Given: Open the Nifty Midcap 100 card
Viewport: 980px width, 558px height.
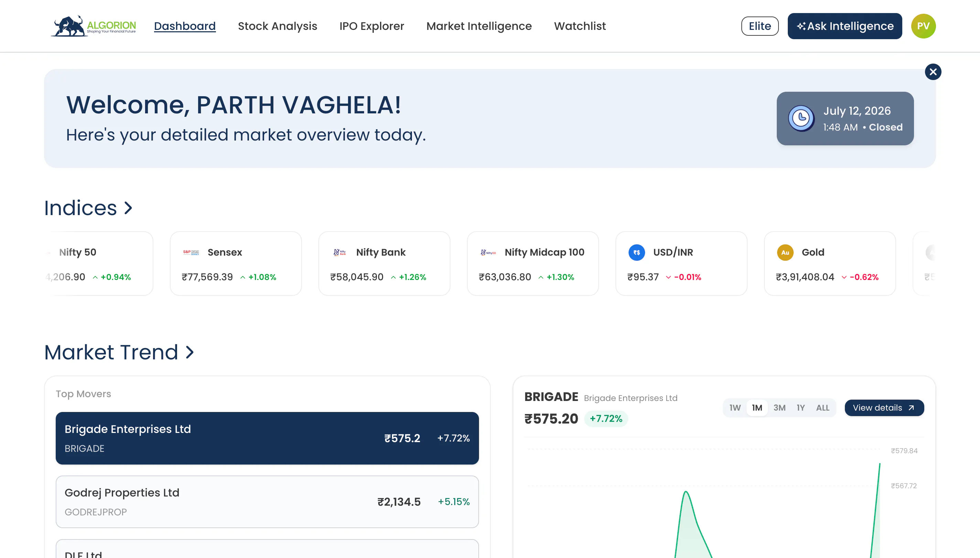Looking at the screenshot, I should (533, 264).
